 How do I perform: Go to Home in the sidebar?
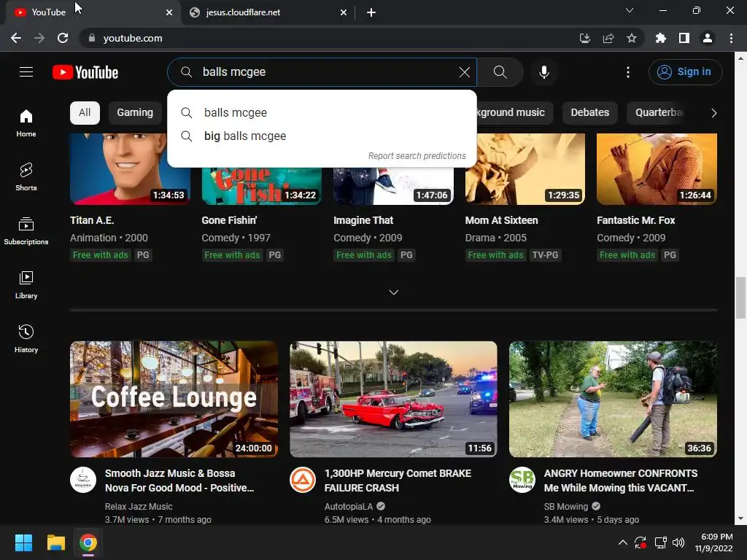[26, 122]
